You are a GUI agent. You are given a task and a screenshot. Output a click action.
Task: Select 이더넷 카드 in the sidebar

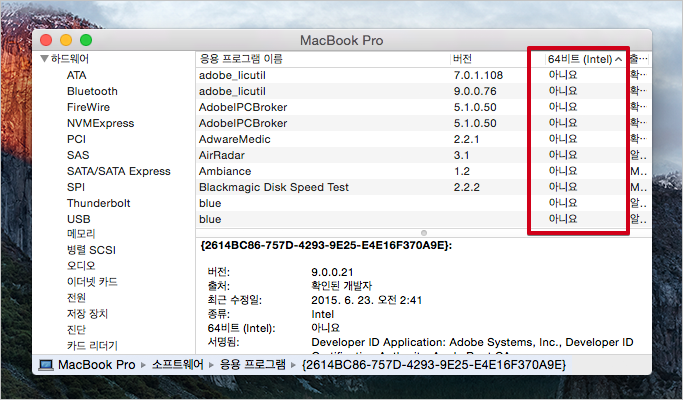(x=92, y=282)
